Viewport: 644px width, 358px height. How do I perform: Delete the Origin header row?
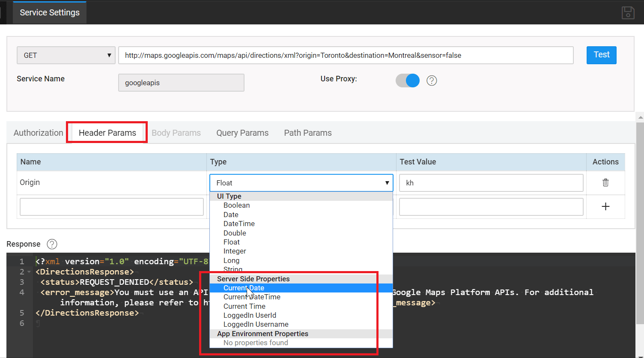coord(605,182)
